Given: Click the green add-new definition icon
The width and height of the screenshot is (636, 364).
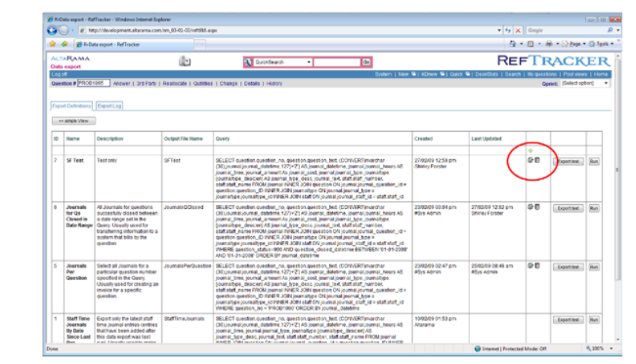Looking at the screenshot, I should (530, 151).
